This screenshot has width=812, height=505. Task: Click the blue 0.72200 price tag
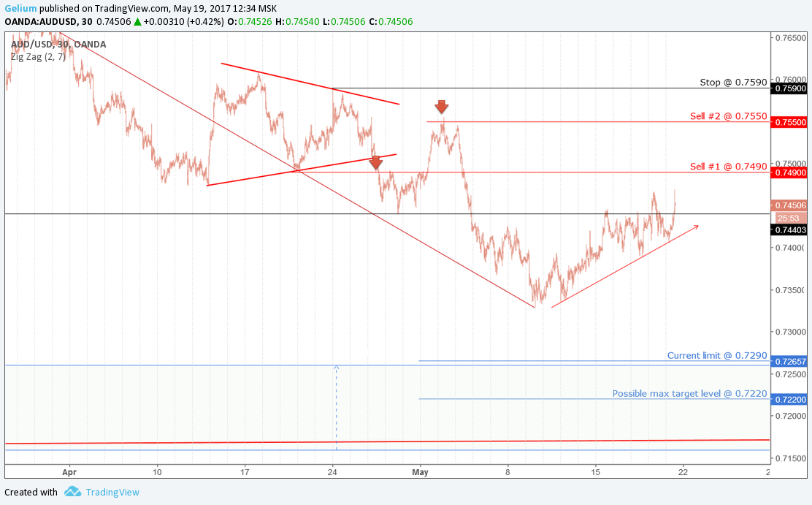(x=789, y=400)
